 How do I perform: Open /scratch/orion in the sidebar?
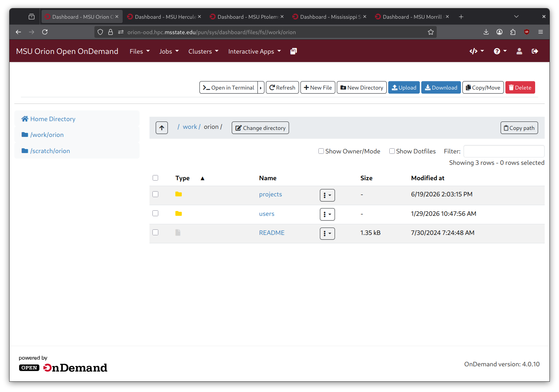(46, 151)
